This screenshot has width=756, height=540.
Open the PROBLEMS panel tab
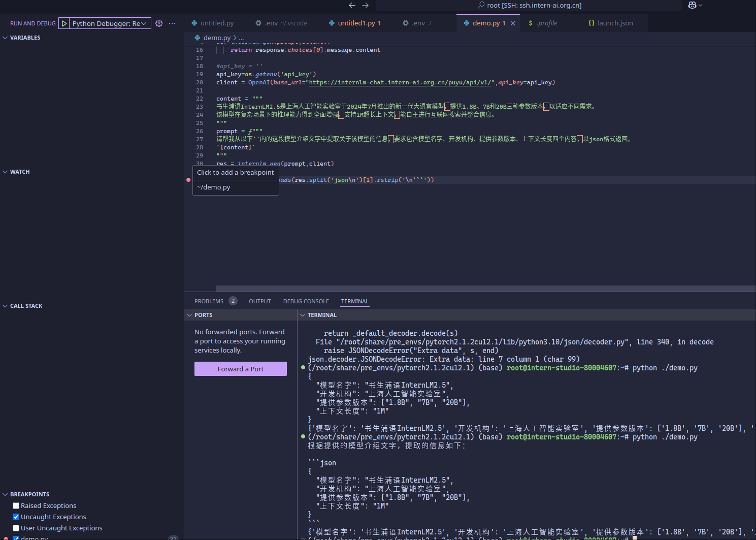[209, 301]
